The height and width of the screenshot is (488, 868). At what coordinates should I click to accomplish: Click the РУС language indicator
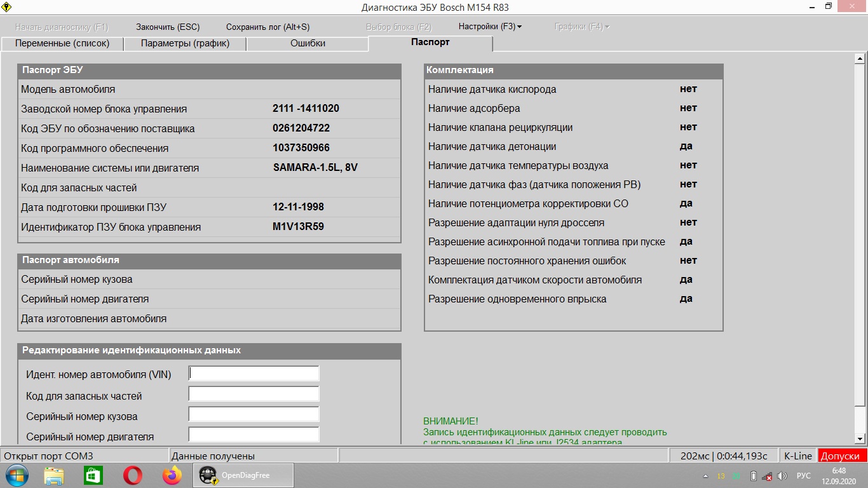click(x=804, y=476)
